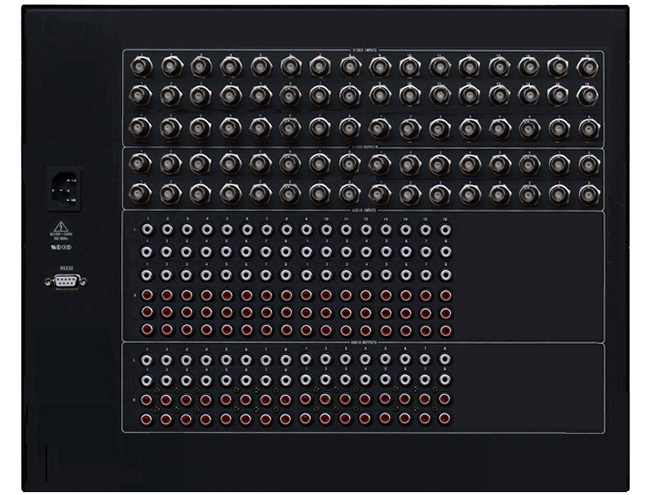Image resolution: width=650 pixels, height=495 pixels.
Task: Select first BNC connector in top video output row
Action: click(140, 163)
